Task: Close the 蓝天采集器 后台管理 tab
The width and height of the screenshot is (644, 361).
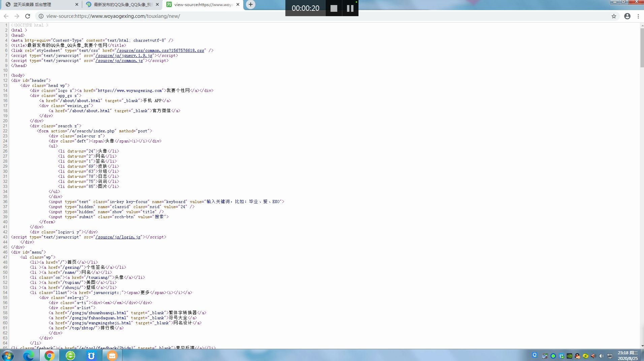Action: coord(76,5)
